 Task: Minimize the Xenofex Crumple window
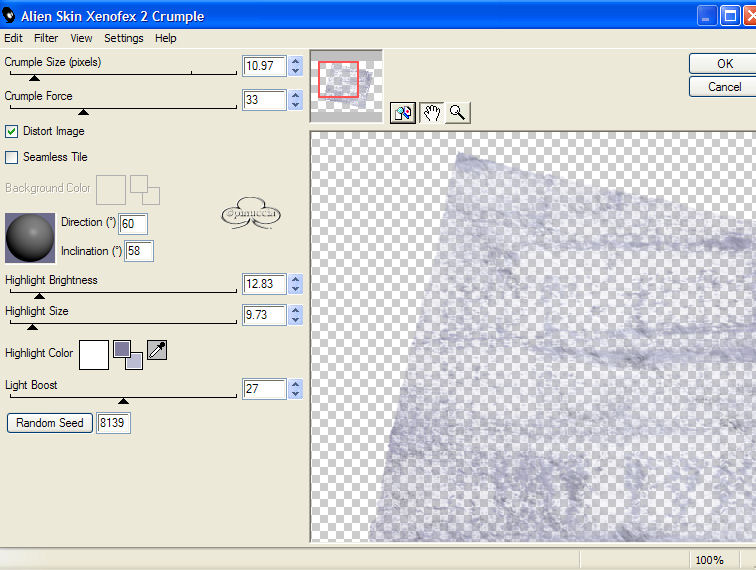pyautogui.click(x=707, y=16)
